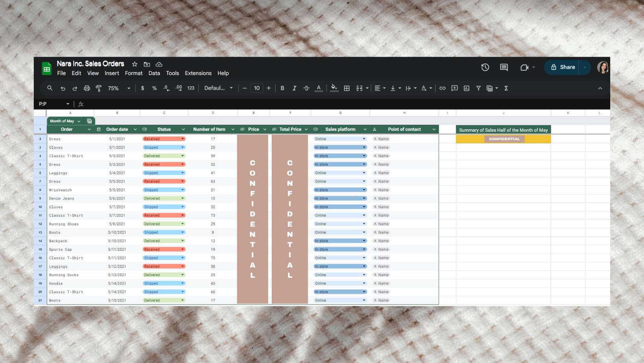Image resolution: width=644 pixels, height=363 pixels.
Task: Open the Insert menu
Action: [112, 73]
